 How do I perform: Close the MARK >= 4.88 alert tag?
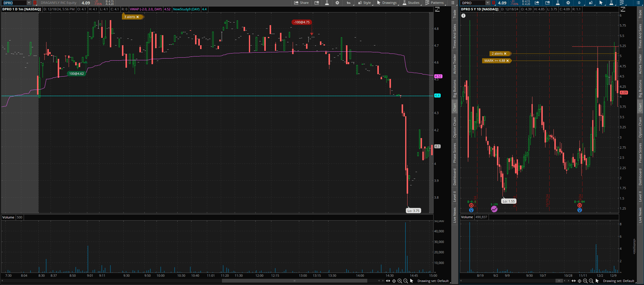coord(508,61)
